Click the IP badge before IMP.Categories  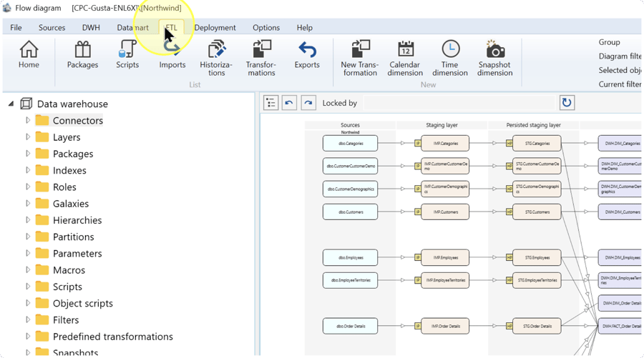[417, 143]
